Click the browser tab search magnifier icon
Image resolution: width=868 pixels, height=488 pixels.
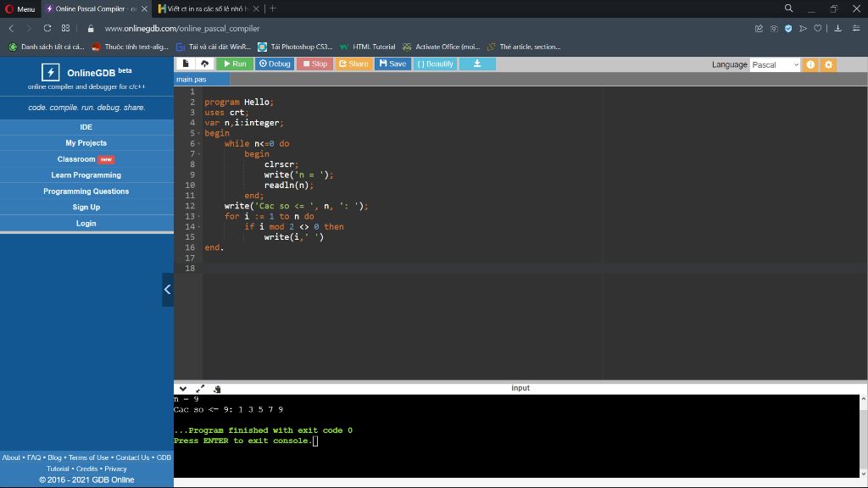pyautogui.click(x=789, y=8)
